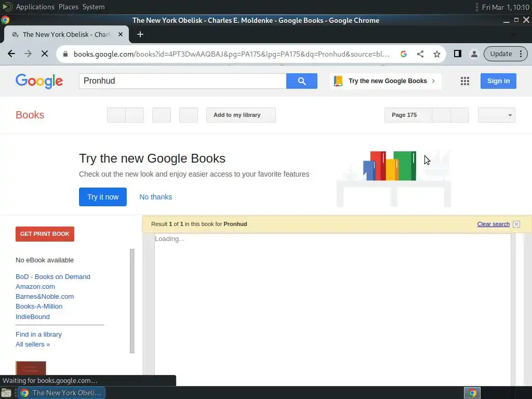Viewport: 532px width, 399px height.
Task: Click the show desktop icon in taskbar
Action: coord(6,393)
